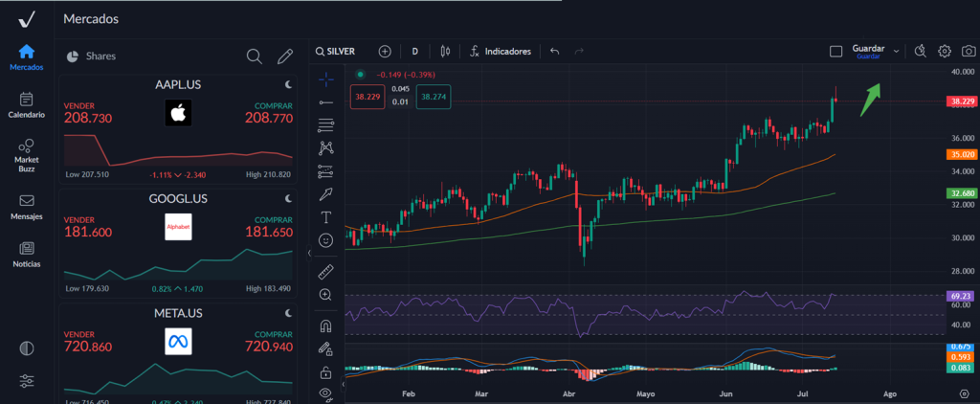Activate the zoom in tool

(x=325, y=294)
